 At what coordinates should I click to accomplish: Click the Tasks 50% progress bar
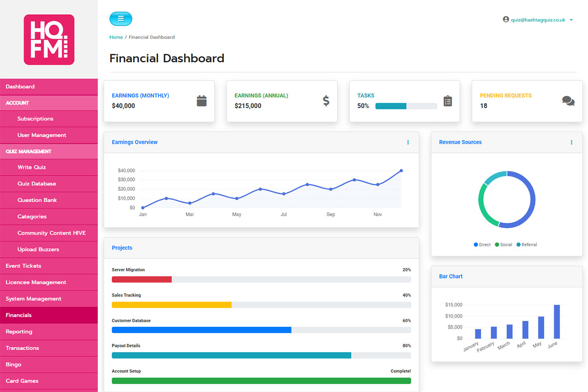pos(406,106)
